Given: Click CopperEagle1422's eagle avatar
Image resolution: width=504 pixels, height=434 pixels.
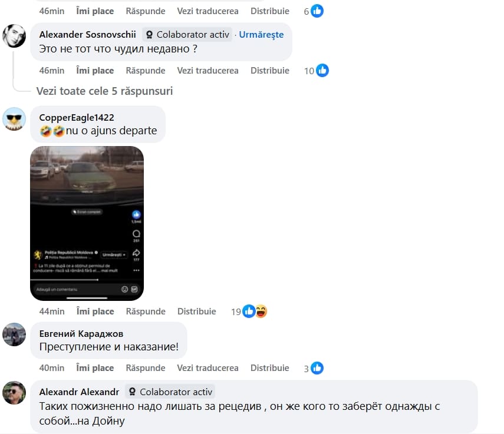Looking at the screenshot, I should 14,119.
